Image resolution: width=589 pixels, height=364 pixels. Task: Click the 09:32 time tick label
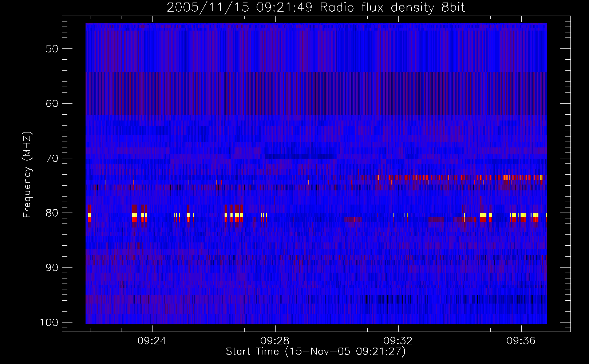(x=398, y=341)
